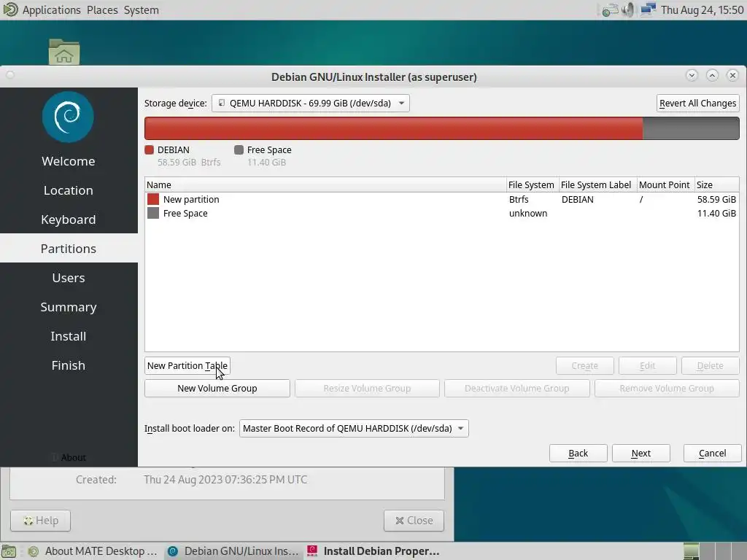Sort by the File System column header
This screenshot has width=747, height=560.
[532, 184]
